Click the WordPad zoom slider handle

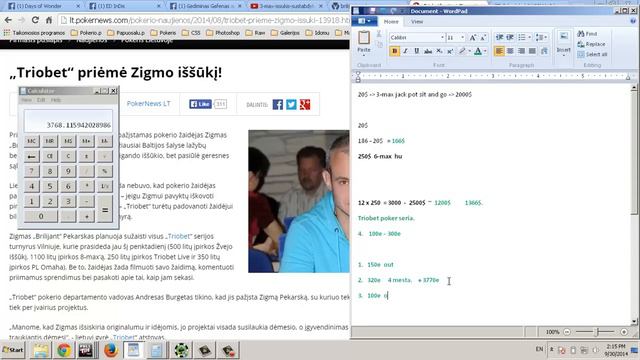pyautogui.click(x=597, y=332)
